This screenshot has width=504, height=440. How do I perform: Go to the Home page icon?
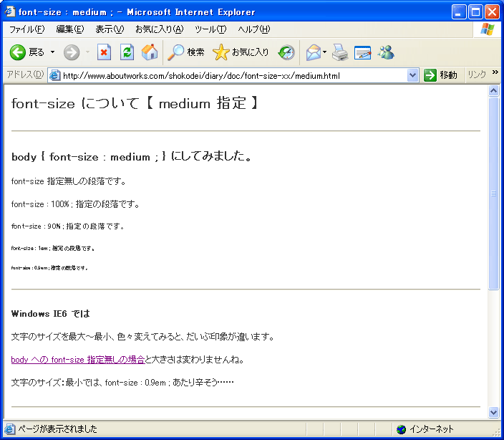150,52
